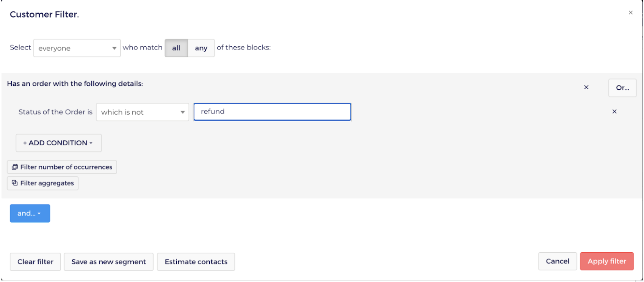Open Filter number of occurrences

click(x=62, y=167)
